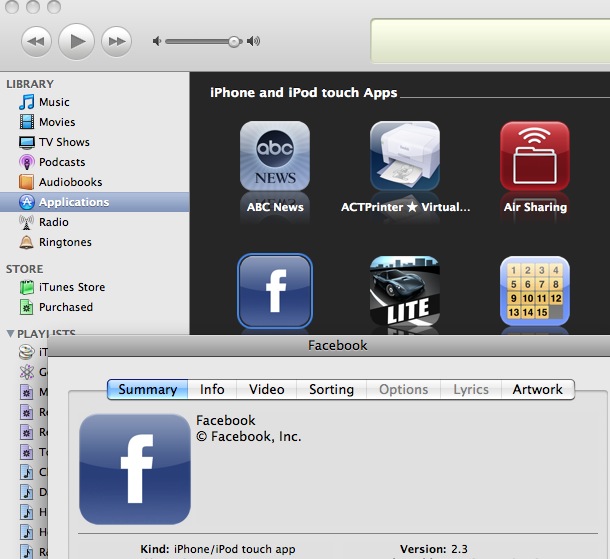Click the Genius atom playlist icon
This screenshot has width=610, height=559.
click(x=26, y=372)
